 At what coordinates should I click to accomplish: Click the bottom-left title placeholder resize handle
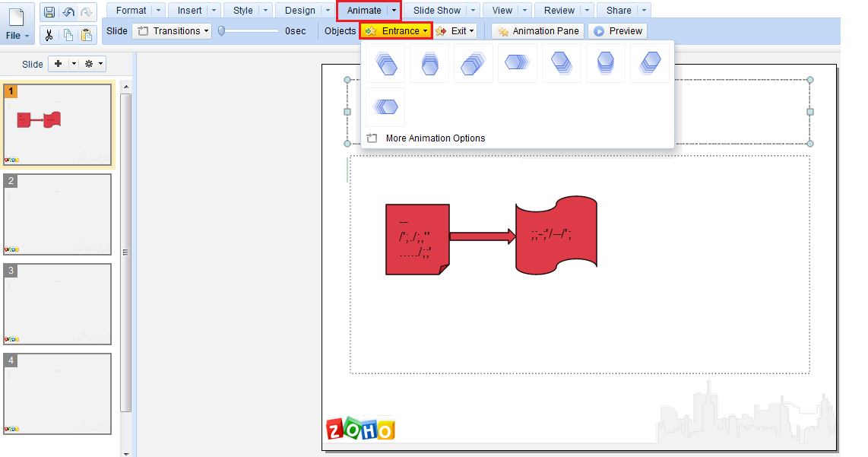tap(347, 144)
